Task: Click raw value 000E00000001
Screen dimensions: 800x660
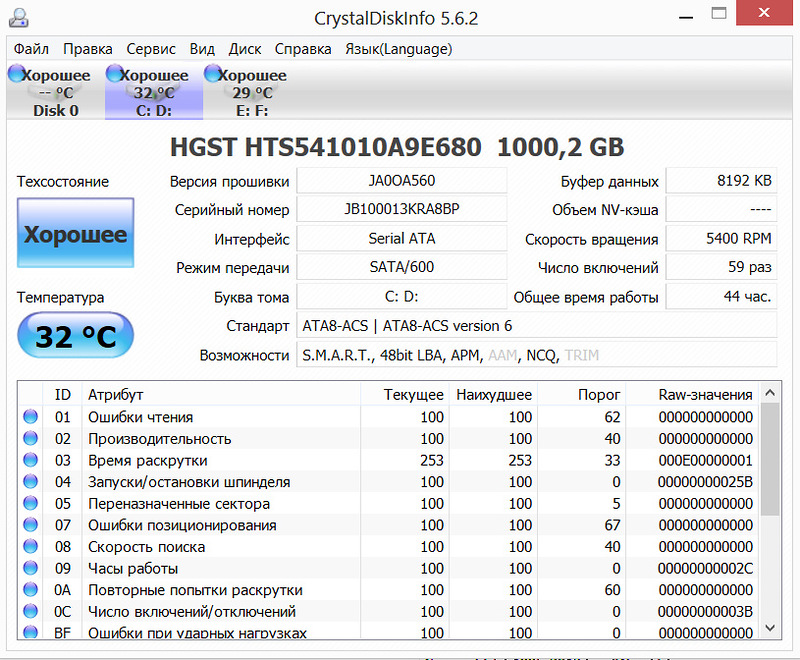Action: tap(706, 460)
